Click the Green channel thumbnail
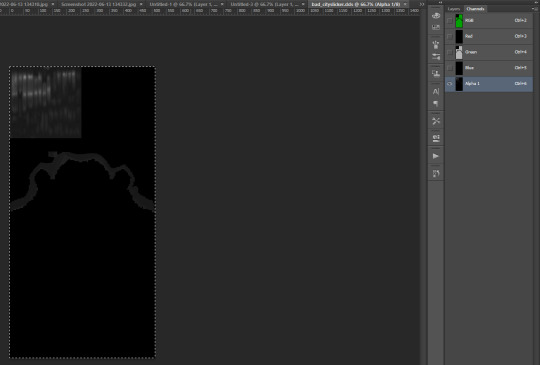Screen dimensions: 540x365 pyautogui.click(x=459, y=52)
